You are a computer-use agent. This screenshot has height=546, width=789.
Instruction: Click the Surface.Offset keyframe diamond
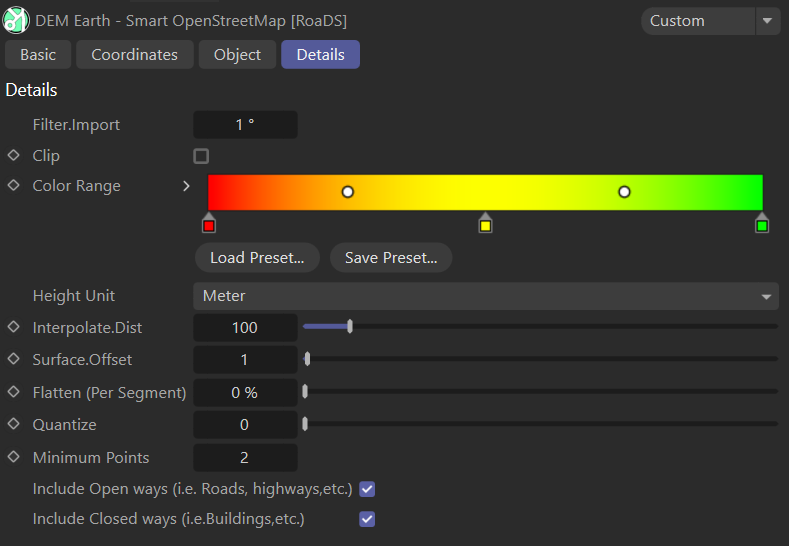14,359
